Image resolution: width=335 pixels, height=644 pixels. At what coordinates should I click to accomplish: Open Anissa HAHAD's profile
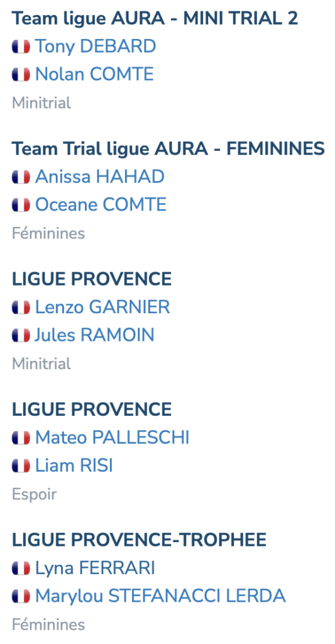coord(100,177)
